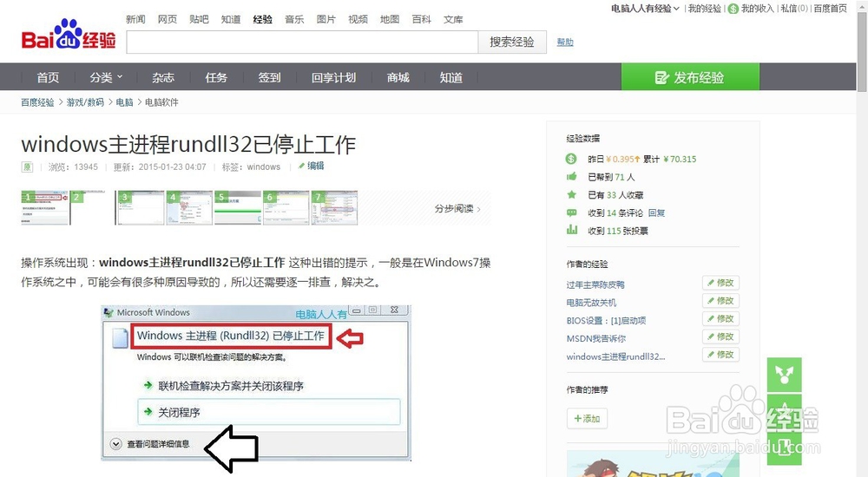
Task: Open the 百科 top link
Action: (x=421, y=19)
